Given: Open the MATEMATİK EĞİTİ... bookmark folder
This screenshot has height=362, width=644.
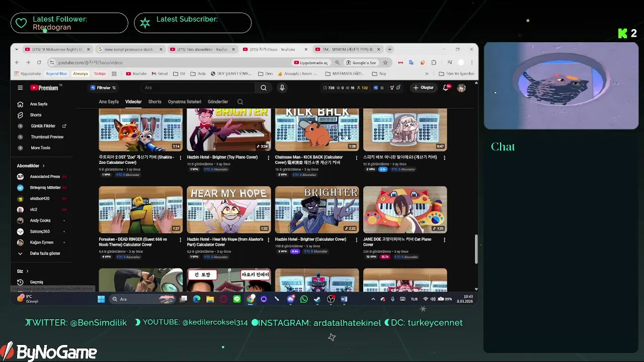Looking at the screenshot, I should [345, 73].
